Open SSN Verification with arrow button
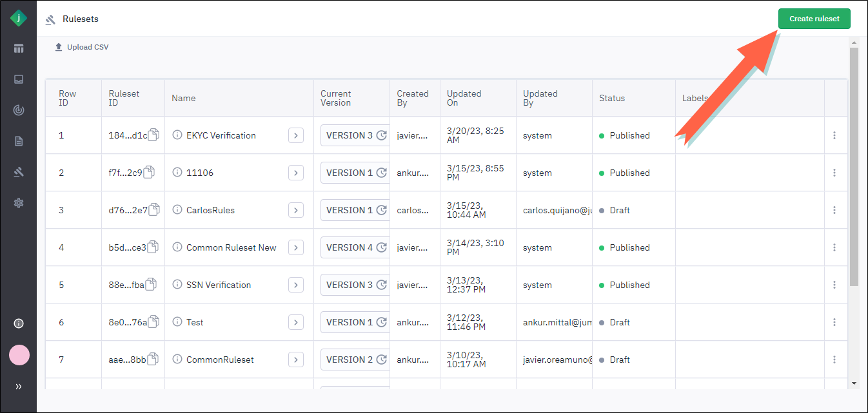Image resolution: width=868 pixels, height=413 pixels. (x=296, y=285)
